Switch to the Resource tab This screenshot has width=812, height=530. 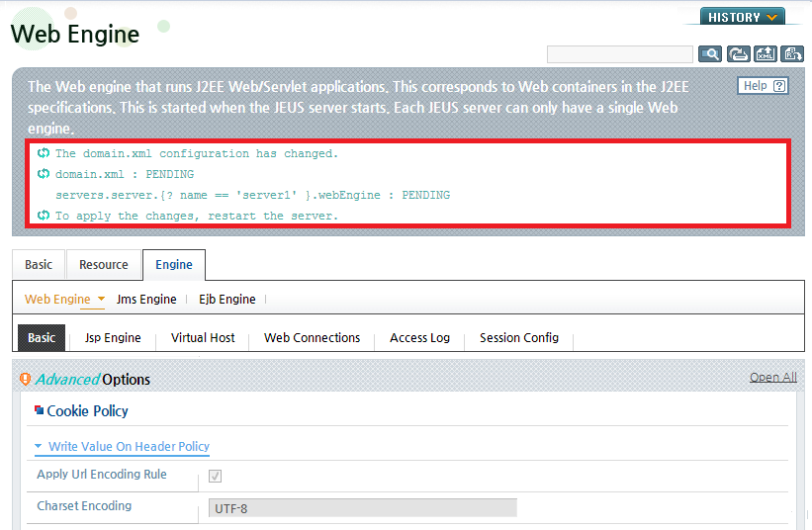pos(104,264)
